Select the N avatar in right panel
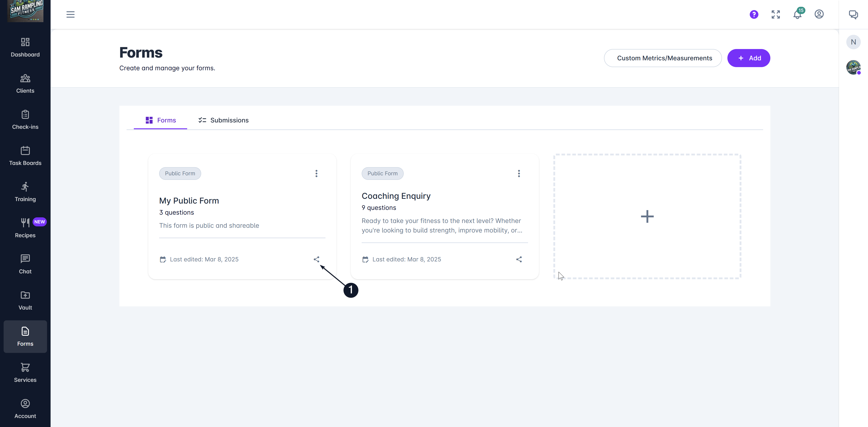Screen dimensions: 868x427 click(x=853, y=42)
